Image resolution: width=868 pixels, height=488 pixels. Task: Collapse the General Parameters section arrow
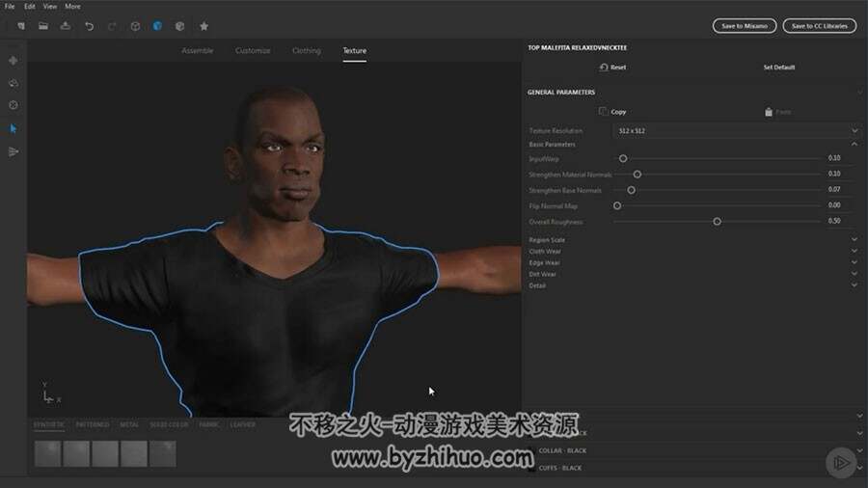[859, 92]
